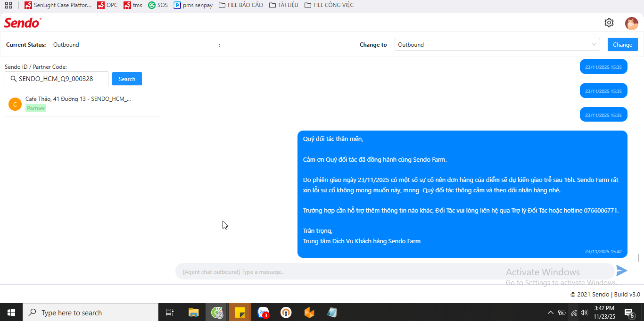Open FILE CÔNG VIỆC bookmark folder

coord(329,5)
